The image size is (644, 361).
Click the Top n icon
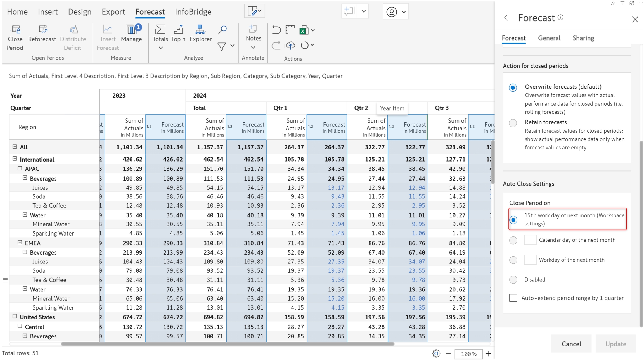(x=178, y=30)
